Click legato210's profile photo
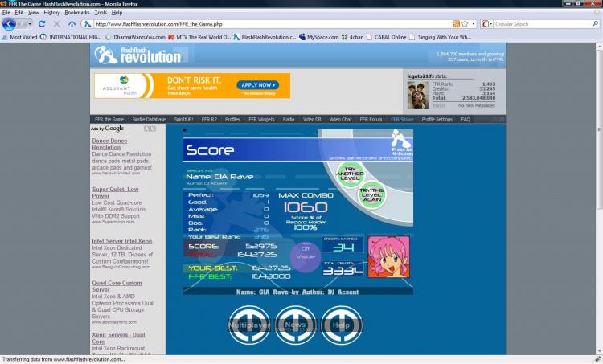603x364 pixels. [x=417, y=96]
